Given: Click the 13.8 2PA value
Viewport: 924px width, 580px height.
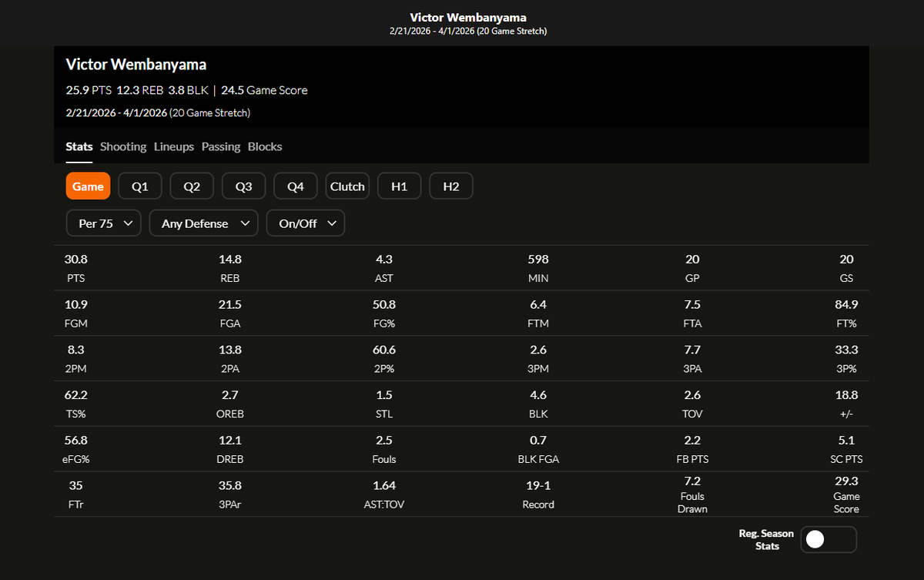Looking at the screenshot, I should [230, 350].
